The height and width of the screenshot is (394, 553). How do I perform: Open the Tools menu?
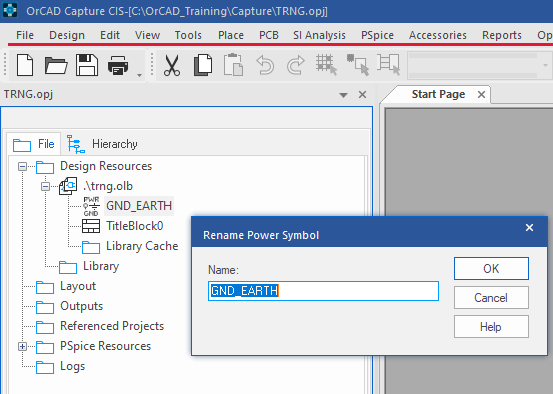coord(188,35)
